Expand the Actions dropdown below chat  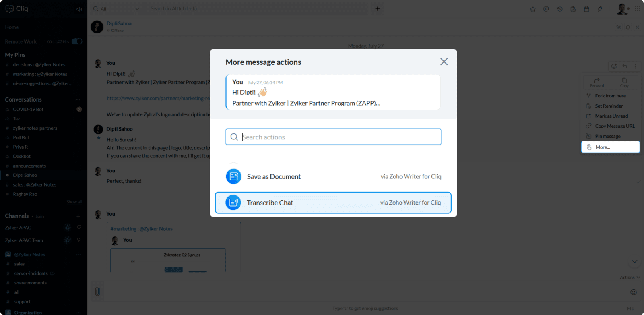click(x=630, y=278)
